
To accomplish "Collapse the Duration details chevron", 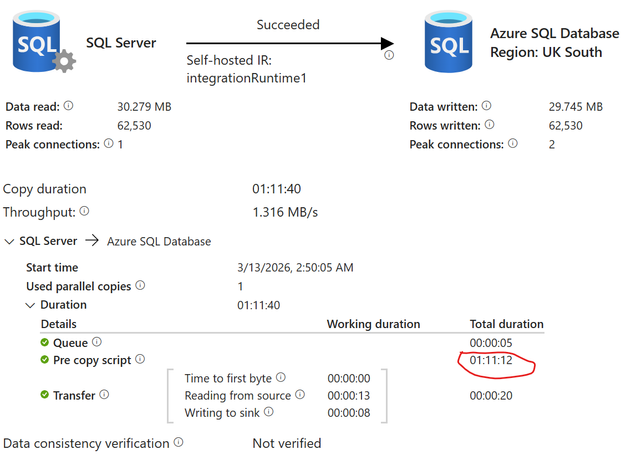I will [30, 305].
